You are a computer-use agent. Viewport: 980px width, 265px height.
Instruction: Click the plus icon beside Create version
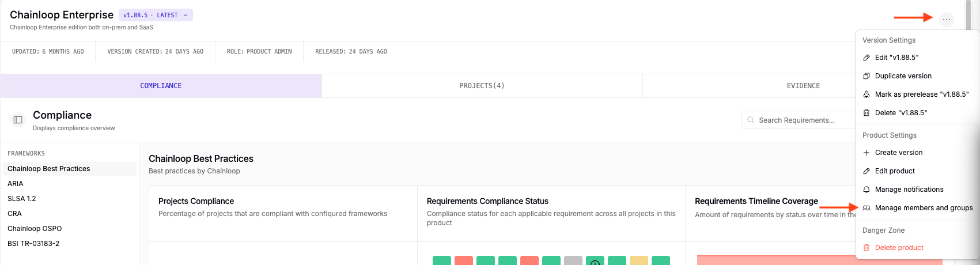click(x=867, y=153)
